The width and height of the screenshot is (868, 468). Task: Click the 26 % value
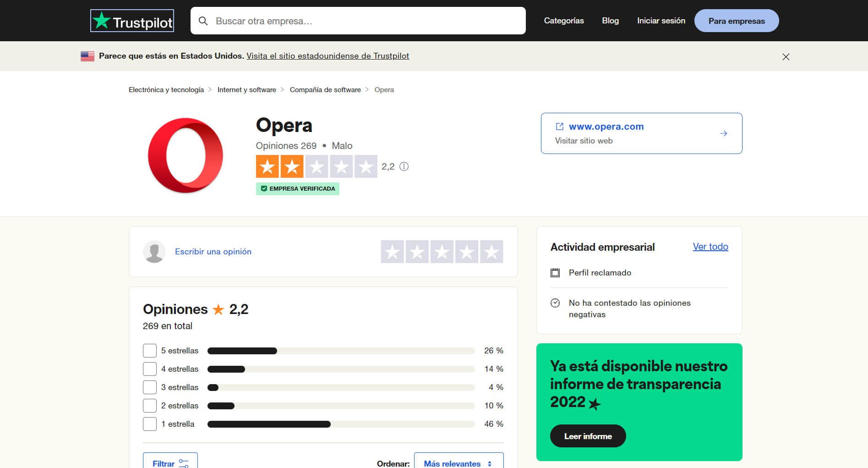494,351
